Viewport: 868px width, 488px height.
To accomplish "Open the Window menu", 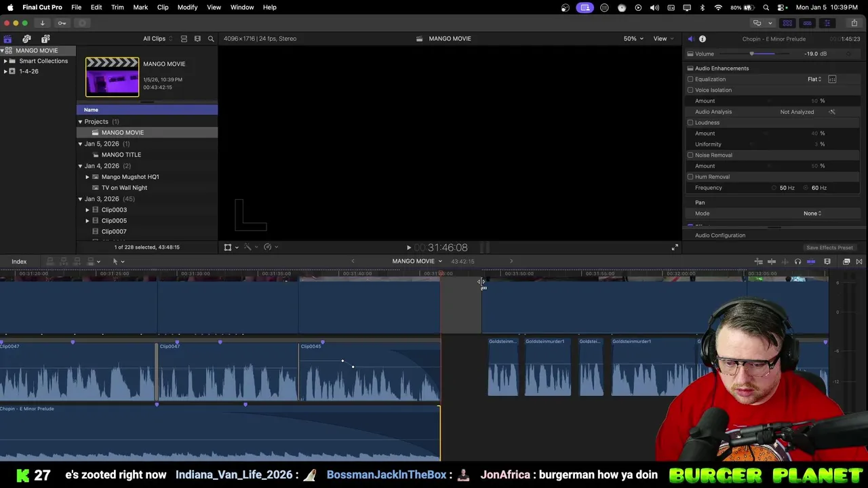I will coord(242,7).
